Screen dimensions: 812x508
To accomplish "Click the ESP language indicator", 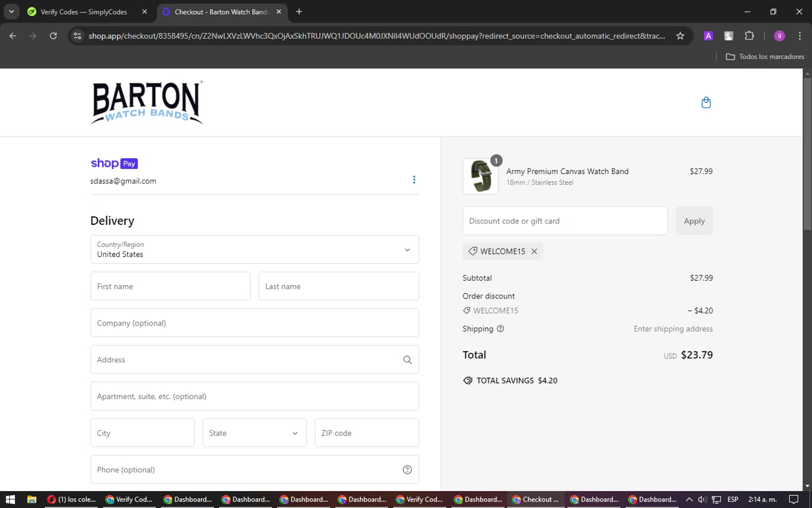I will [733, 499].
